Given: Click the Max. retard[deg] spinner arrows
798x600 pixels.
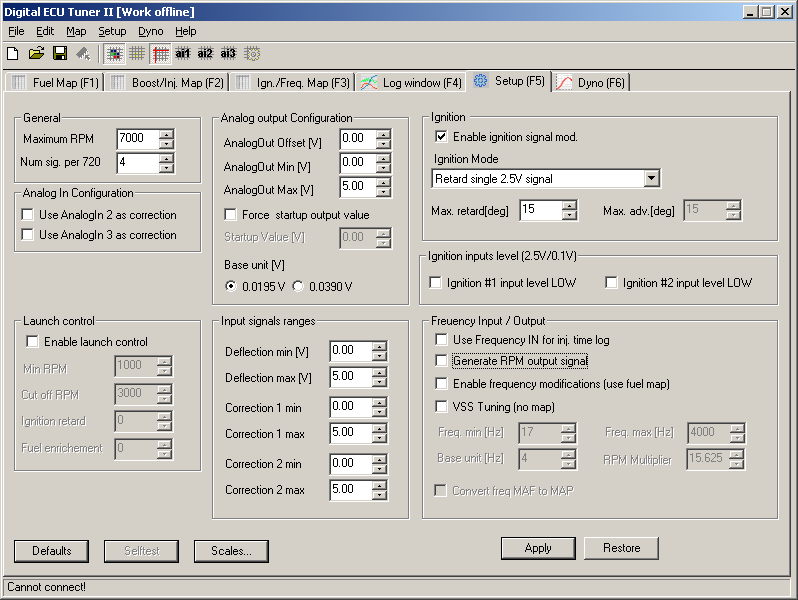Looking at the screenshot, I should 569,210.
